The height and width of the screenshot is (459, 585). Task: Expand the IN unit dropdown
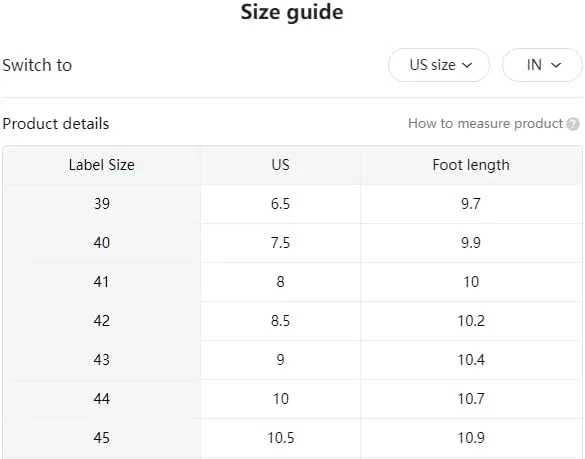coord(542,65)
